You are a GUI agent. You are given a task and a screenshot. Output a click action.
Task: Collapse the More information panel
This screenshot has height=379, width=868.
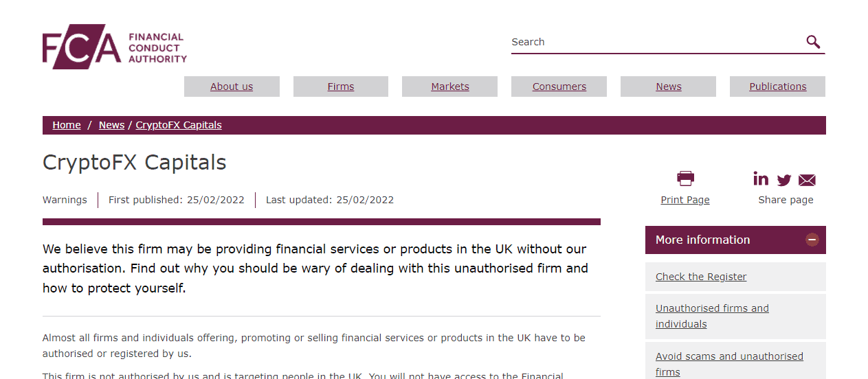(812, 240)
